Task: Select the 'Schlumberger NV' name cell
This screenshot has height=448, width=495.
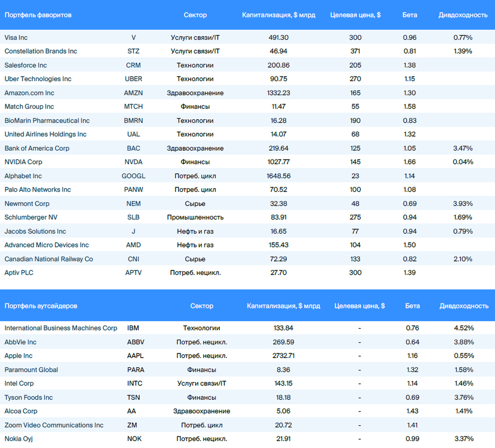Action: pyautogui.click(x=31, y=217)
